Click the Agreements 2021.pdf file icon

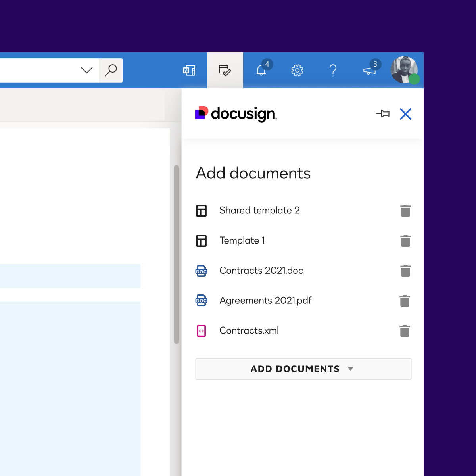click(202, 301)
